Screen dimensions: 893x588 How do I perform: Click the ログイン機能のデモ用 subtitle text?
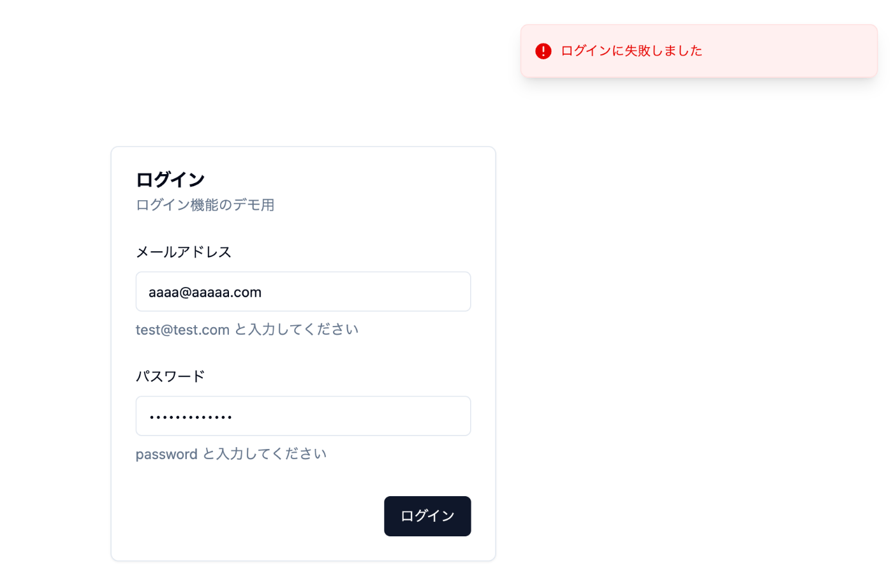coord(205,205)
